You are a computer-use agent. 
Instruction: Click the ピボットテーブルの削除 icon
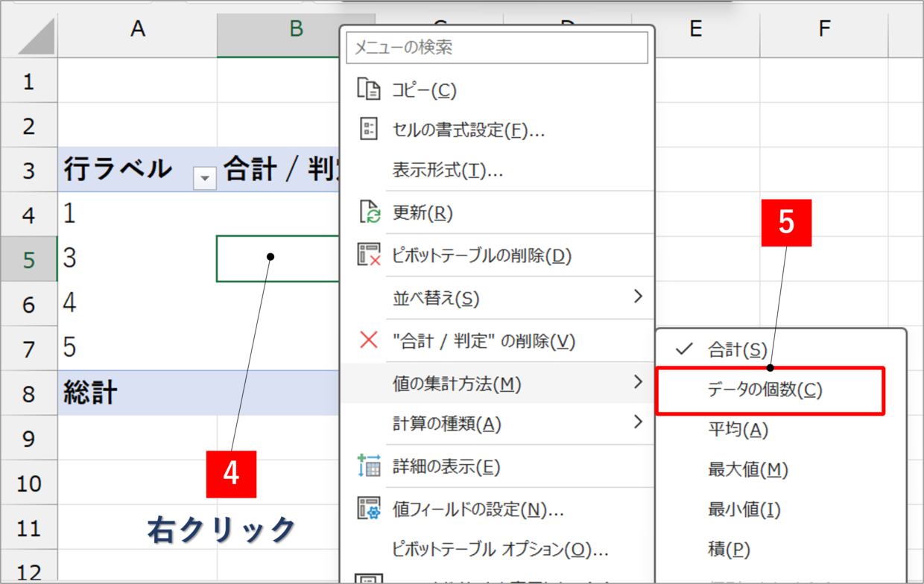click(369, 253)
